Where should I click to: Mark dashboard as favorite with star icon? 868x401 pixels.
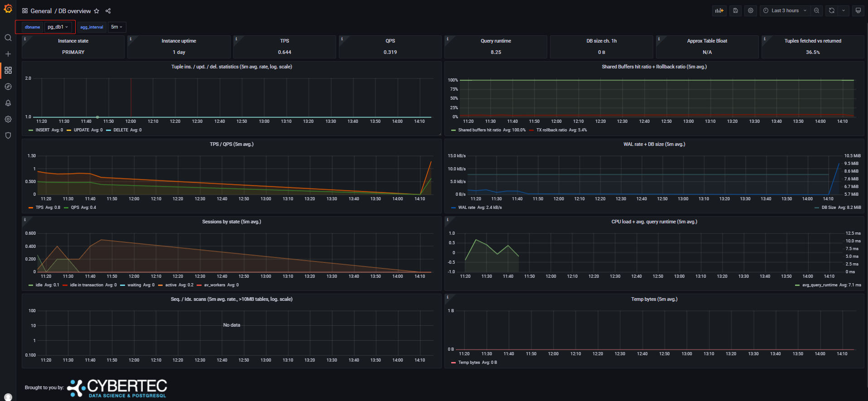[x=96, y=11]
